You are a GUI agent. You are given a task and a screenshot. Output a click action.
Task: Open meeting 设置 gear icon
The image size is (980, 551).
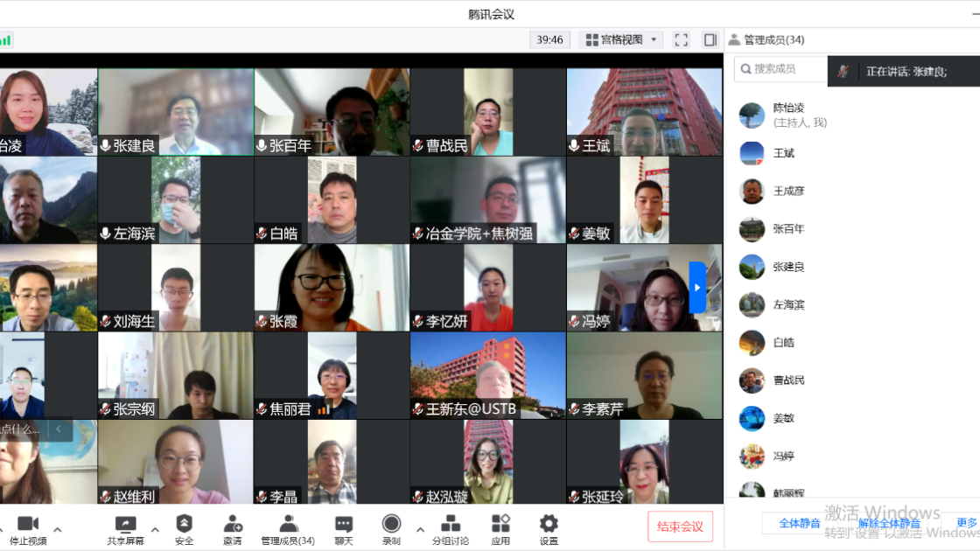(x=549, y=528)
